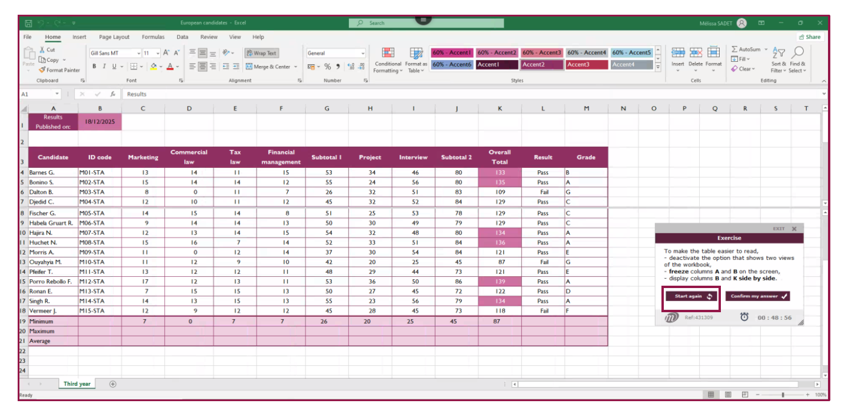Apply the red Font Color A icon

coord(169,67)
